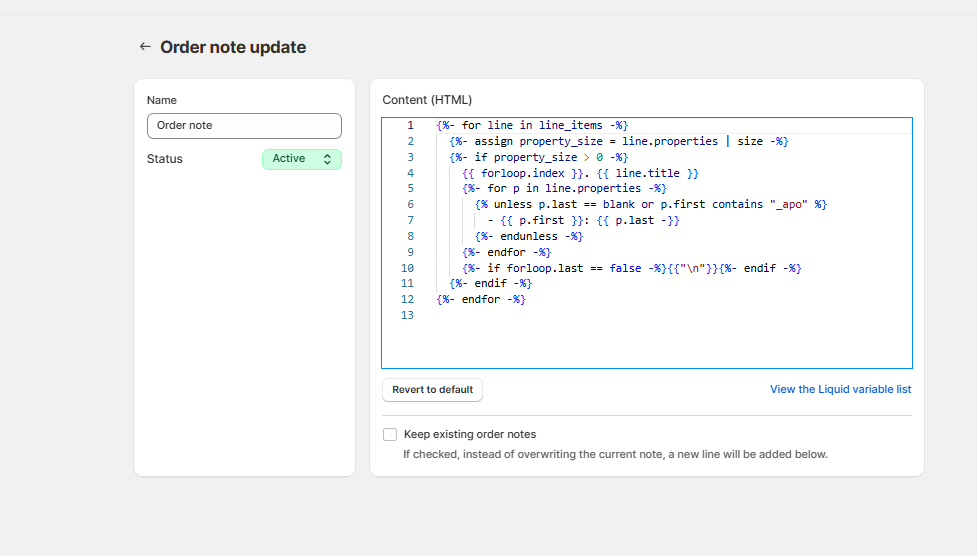Click the final endfor on line 12
Image resolution: width=977 pixels, height=556 pixels.
coord(481,299)
